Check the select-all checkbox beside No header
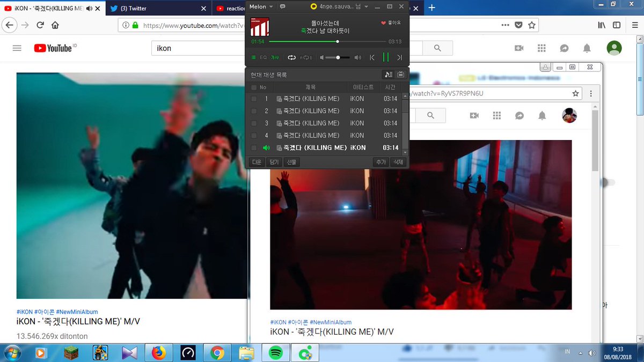 tap(254, 87)
